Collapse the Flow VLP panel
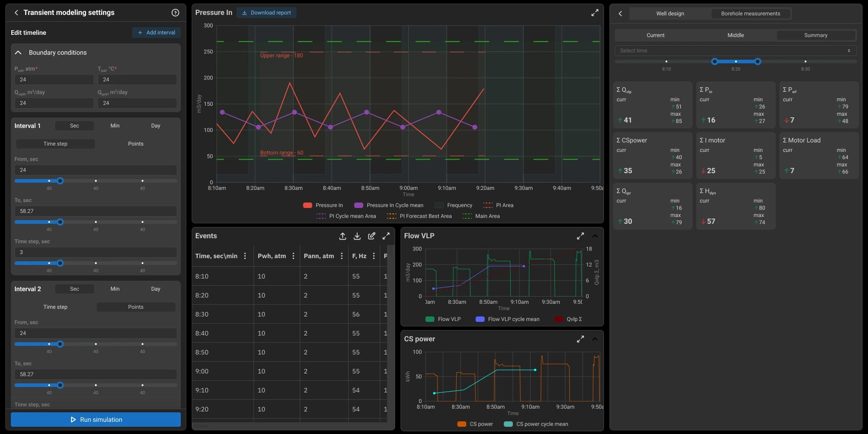 click(595, 236)
